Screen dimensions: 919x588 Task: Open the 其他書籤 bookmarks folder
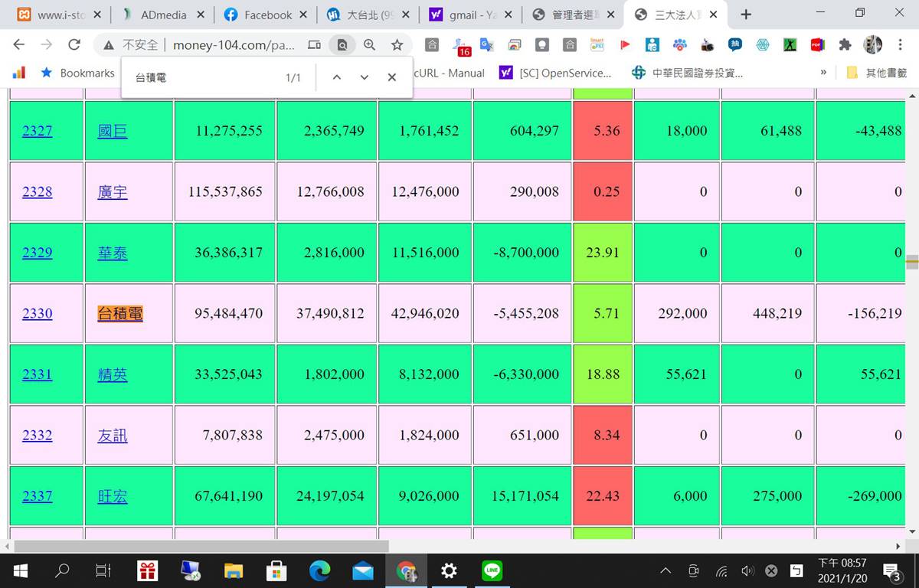click(x=877, y=73)
